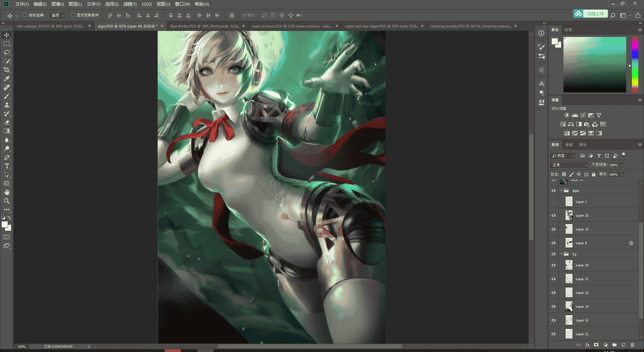Open the auto-select target dropdown
The width and height of the screenshot is (644, 352).
[x=57, y=15]
